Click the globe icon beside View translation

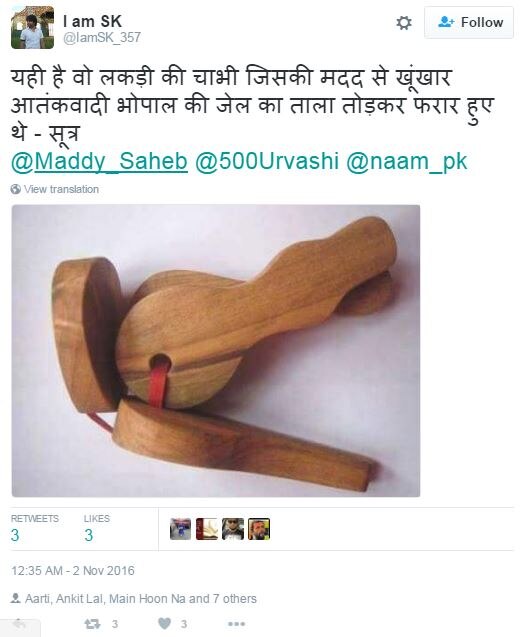click(16, 189)
